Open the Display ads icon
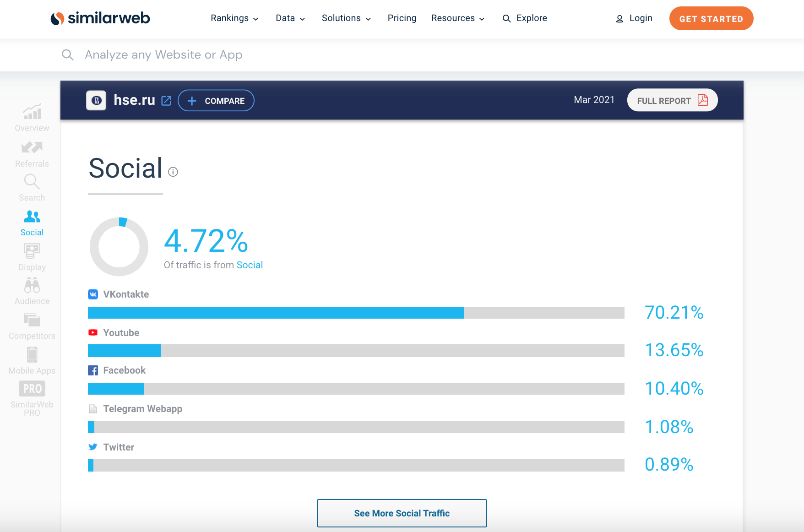 click(32, 251)
